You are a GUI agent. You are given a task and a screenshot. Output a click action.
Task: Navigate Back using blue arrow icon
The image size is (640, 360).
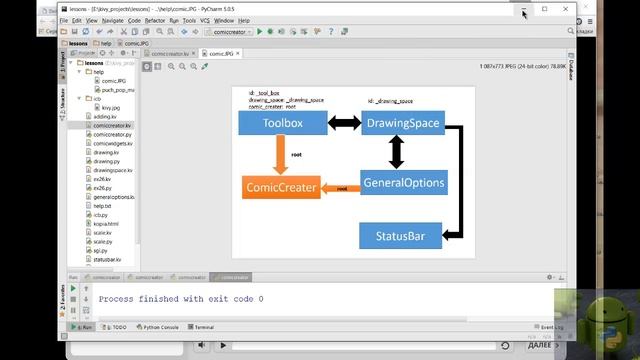click(x=184, y=31)
